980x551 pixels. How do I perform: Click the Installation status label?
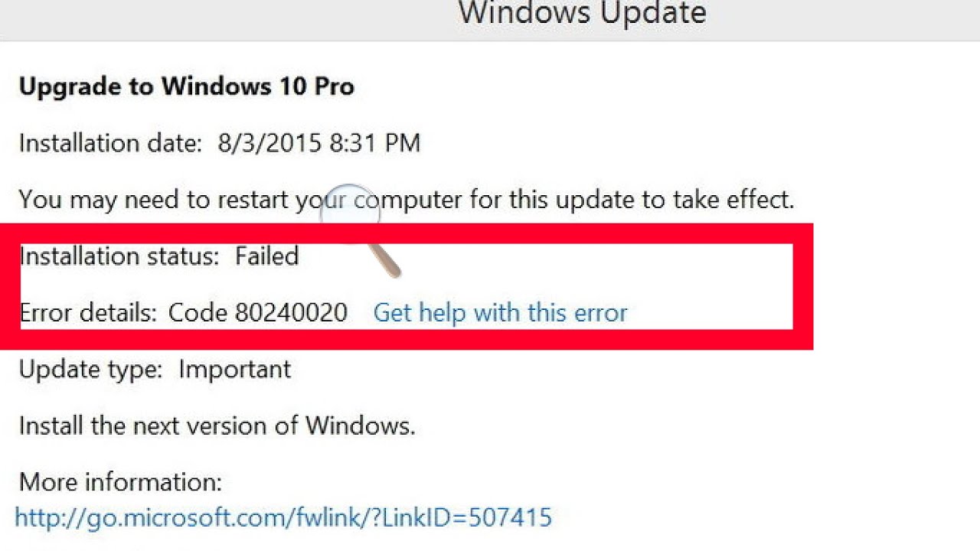tap(117, 256)
